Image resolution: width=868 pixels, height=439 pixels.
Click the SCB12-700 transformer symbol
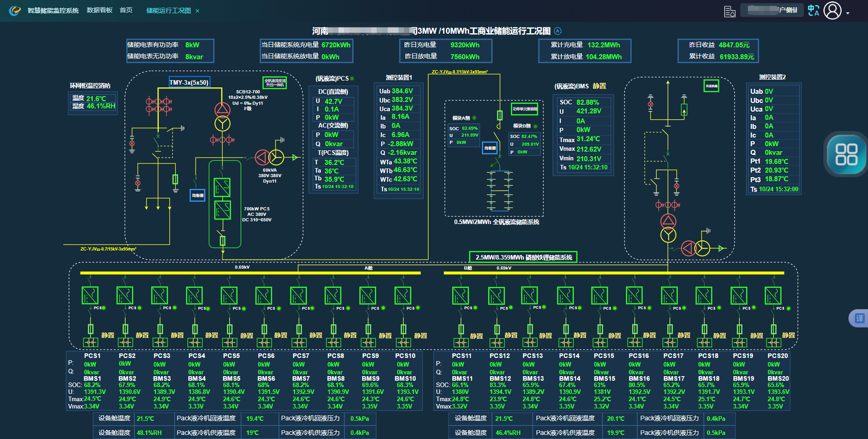pyautogui.click(x=222, y=117)
